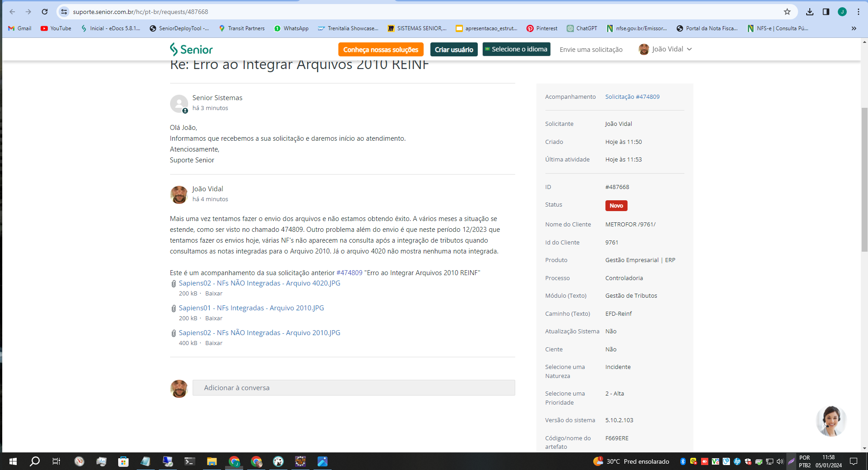The height and width of the screenshot is (470, 868).
Task: Click the browser forward arrow
Action: tap(28, 12)
